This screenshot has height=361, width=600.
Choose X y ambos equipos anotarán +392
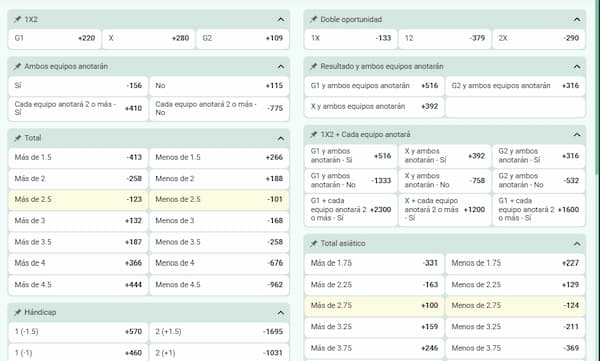point(374,107)
